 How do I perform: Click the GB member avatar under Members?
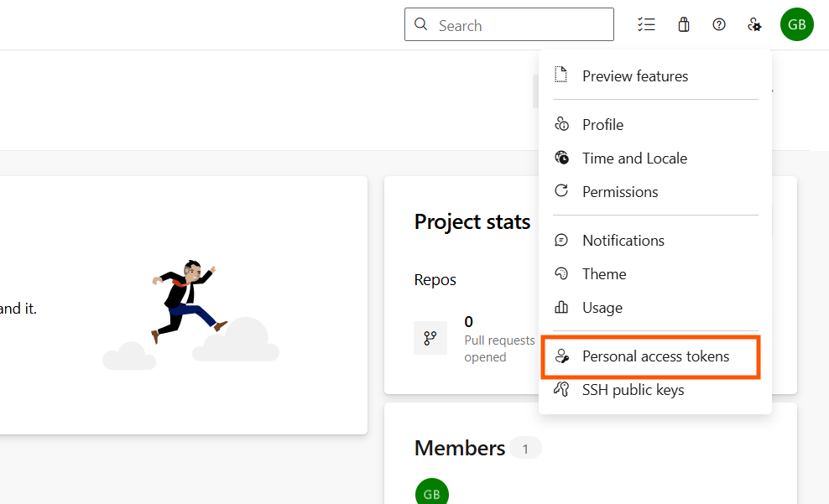click(x=432, y=493)
